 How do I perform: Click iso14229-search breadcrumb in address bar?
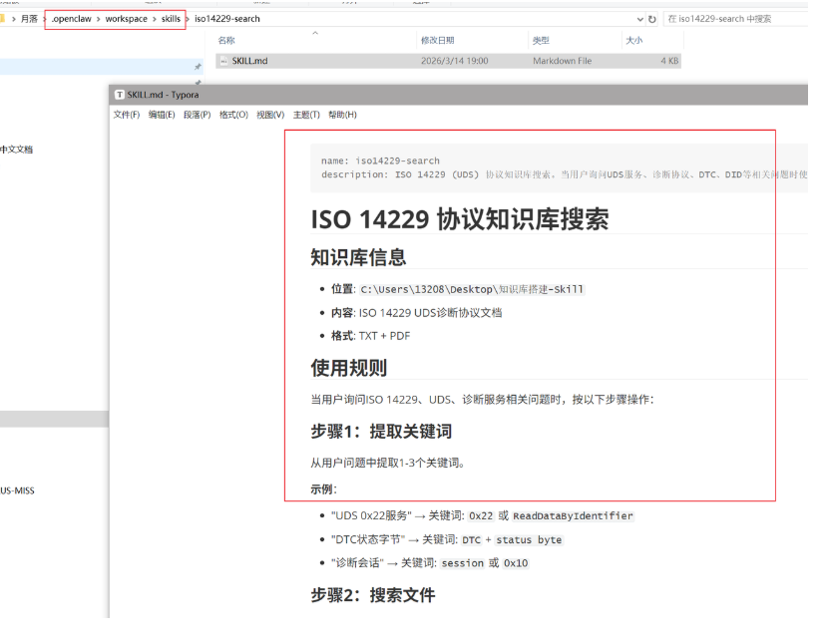click(227, 19)
